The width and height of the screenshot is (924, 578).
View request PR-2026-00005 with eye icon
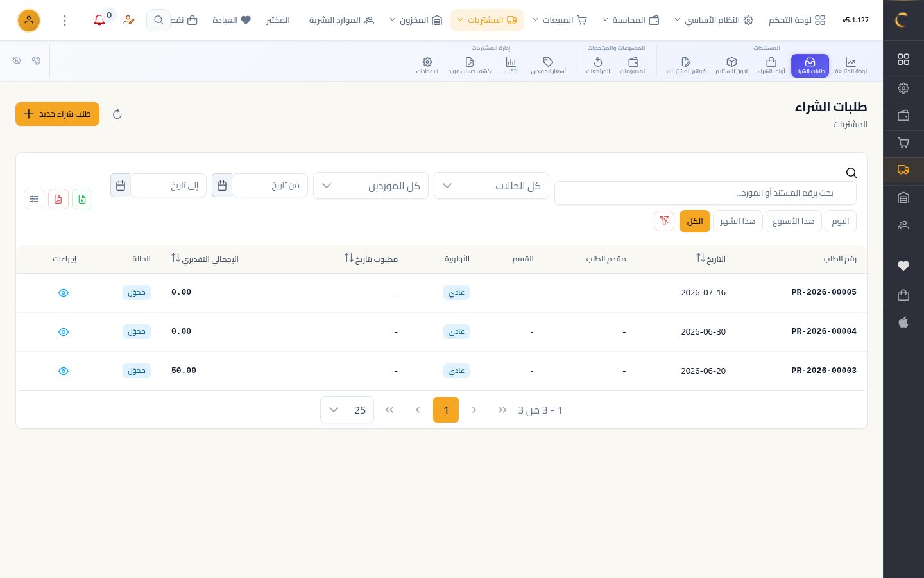click(x=64, y=293)
